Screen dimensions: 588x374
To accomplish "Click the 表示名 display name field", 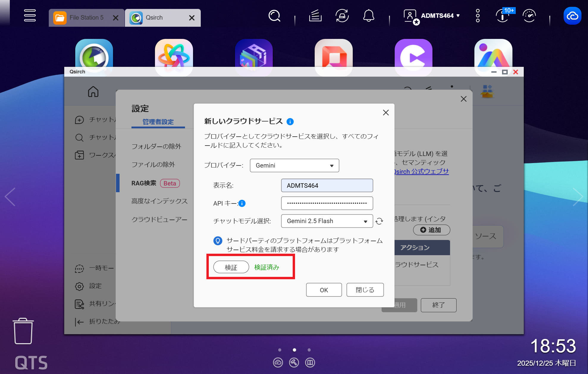I will (327, 186).
